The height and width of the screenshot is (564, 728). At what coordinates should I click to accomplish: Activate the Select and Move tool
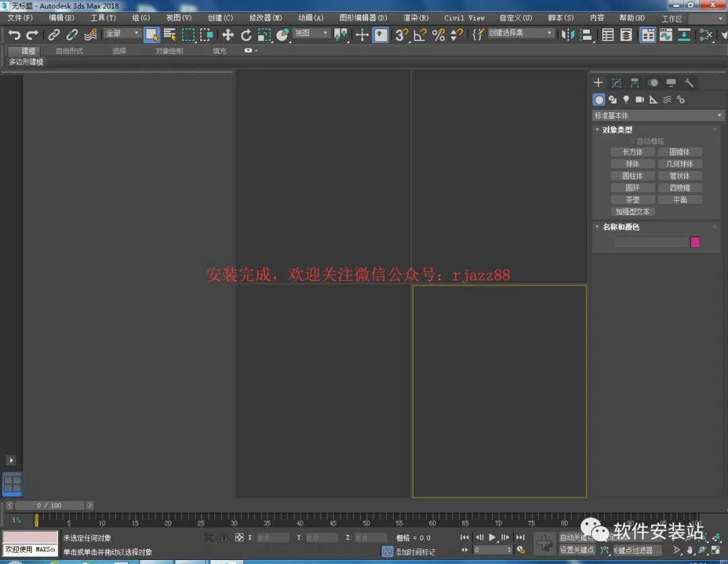point(228,35)
